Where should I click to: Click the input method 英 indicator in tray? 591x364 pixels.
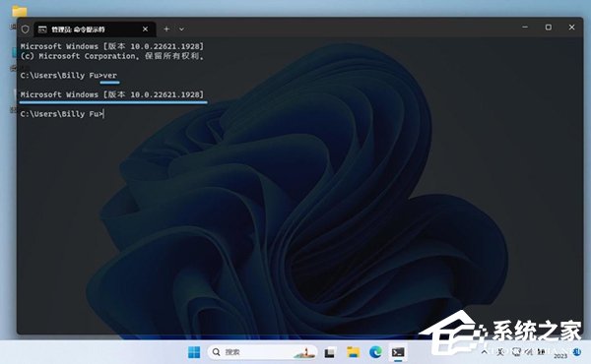click(500, 352)
